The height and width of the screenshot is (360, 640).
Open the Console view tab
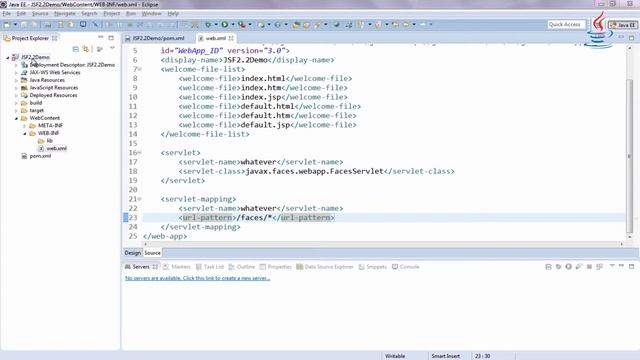point(406,267)
